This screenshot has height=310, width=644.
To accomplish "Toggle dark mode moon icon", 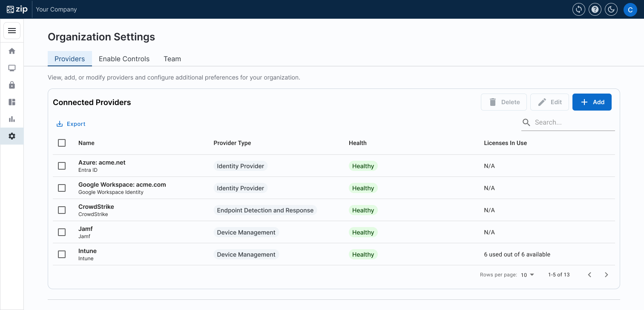I will pos(611,9).
